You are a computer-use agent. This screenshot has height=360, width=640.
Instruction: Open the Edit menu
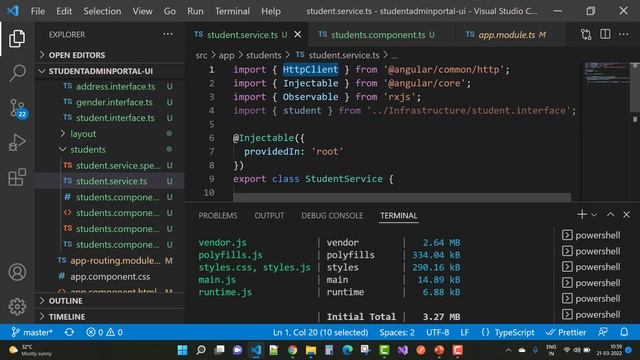pyautogui.click(x=64, y=11)
